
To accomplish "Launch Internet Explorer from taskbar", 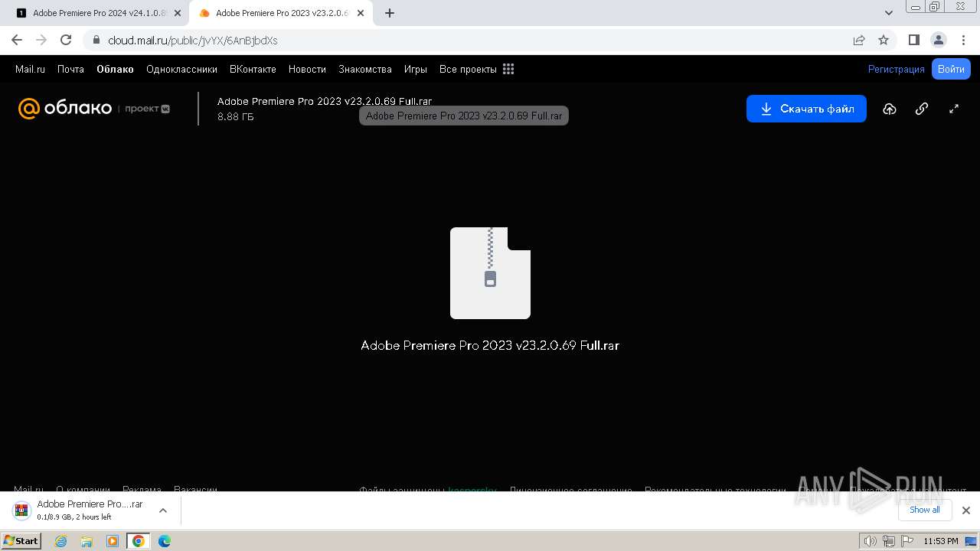I will pos(61,541).
